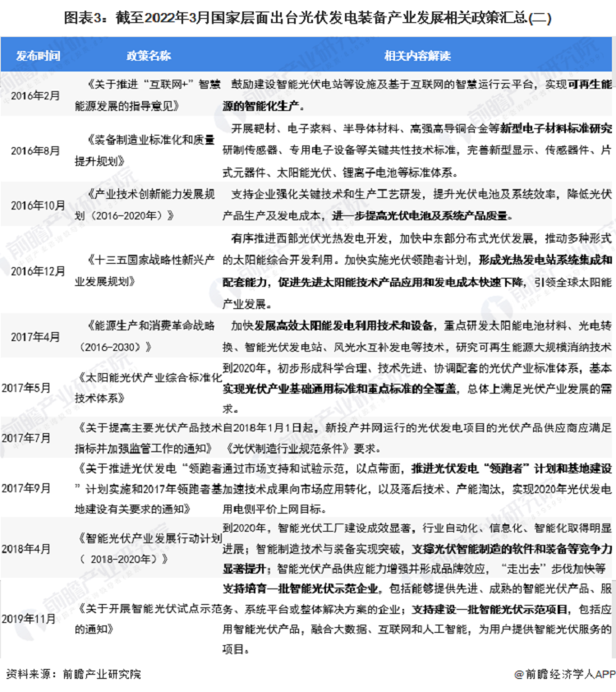
Task: Select the 2016年12月 date cell
Action: coord(38,271)
